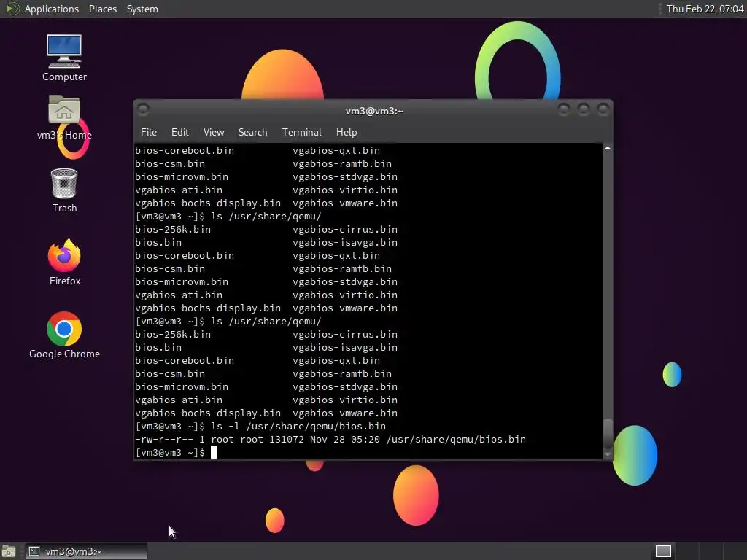
Task: Click the workspace switcher box in bottom panel
Action: (663, 551)
